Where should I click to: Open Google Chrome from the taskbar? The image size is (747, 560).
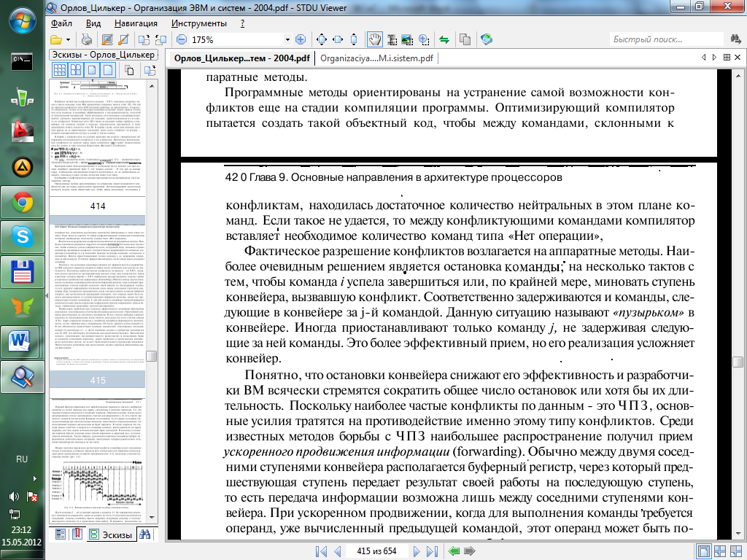(21, 203)
